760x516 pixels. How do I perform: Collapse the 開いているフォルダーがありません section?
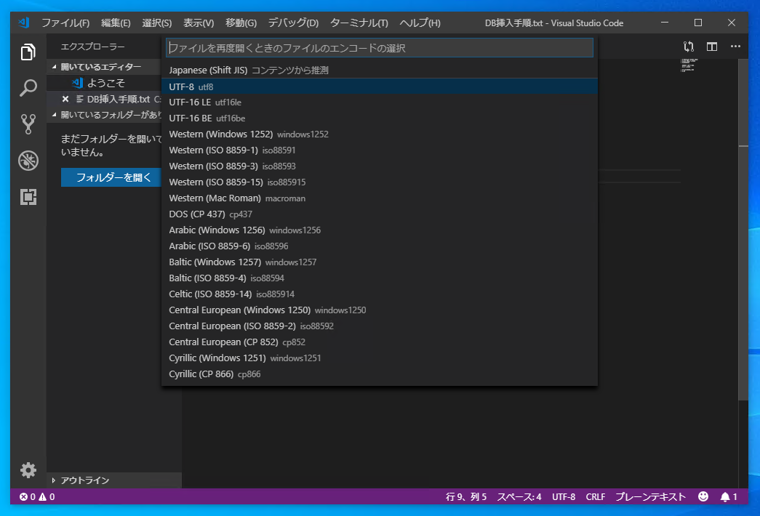[x=105, y=115]
